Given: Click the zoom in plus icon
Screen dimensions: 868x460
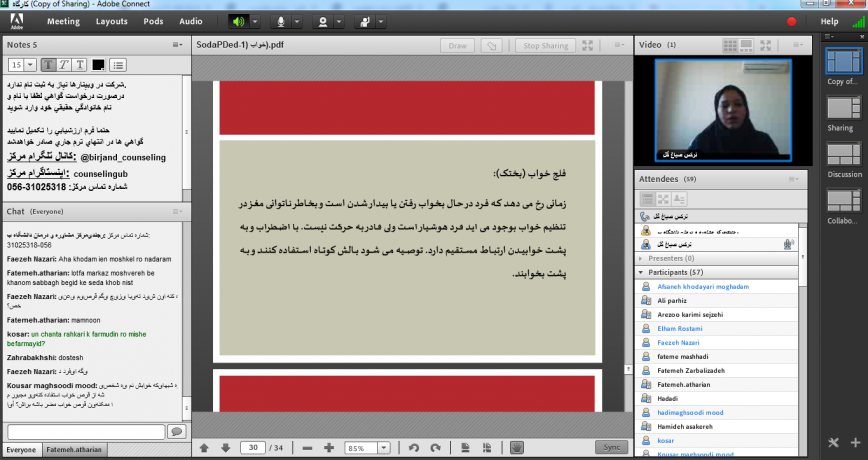Looking at the screenshot, I should pyautogui.click(x=329, y=447).
